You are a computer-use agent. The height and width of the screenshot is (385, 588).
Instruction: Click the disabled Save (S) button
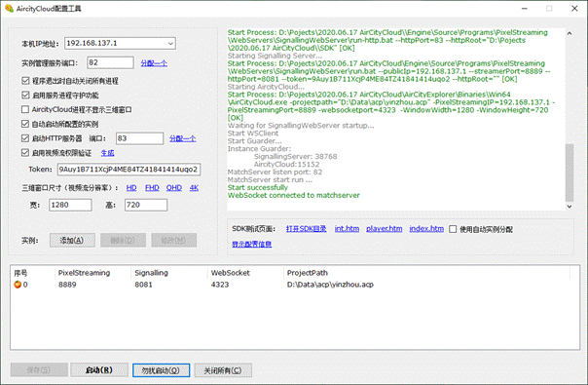tap(39, 370)
